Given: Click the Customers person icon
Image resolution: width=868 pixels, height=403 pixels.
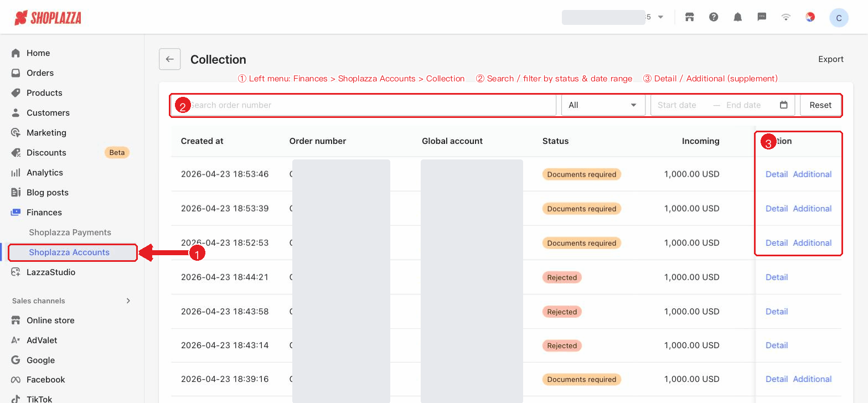Looking at the screenshot, I should click(16, 113).
